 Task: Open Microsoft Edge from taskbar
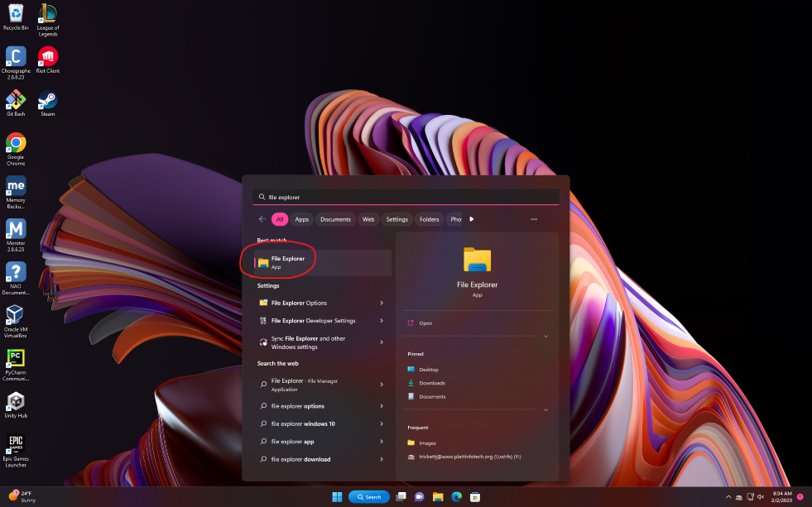click(457, 496)
